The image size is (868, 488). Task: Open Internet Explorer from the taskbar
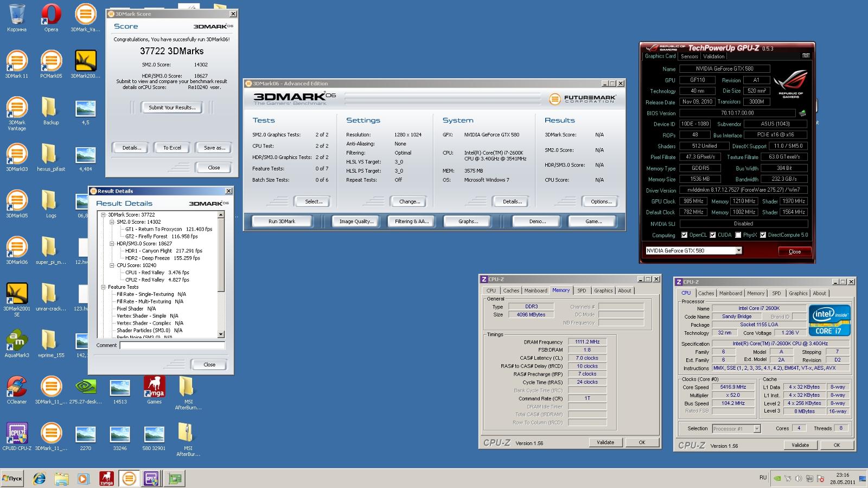(39, 478)
